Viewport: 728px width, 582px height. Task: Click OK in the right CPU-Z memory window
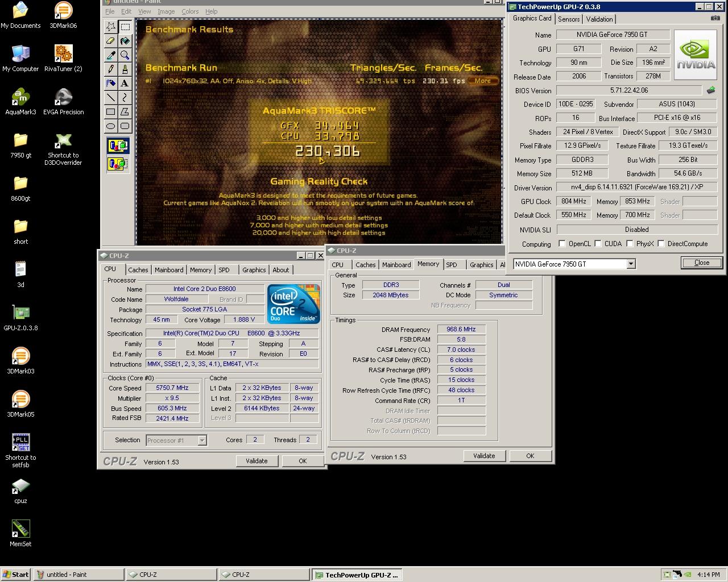(x=530, y=456)
